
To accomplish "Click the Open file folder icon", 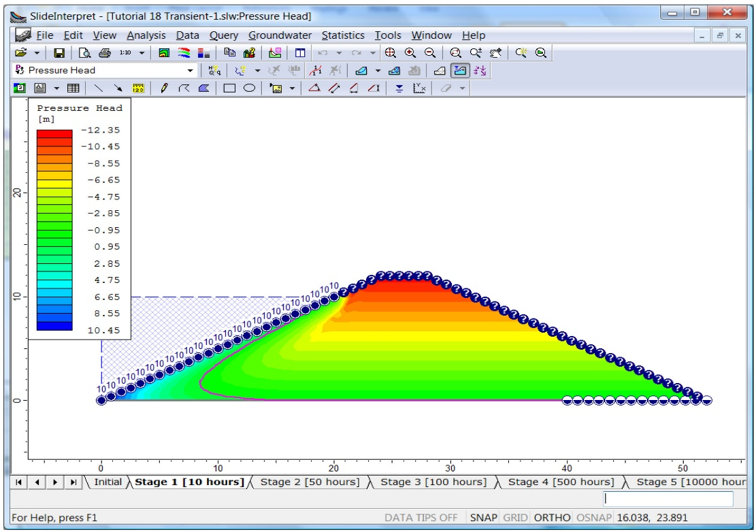I will [20, 52].
